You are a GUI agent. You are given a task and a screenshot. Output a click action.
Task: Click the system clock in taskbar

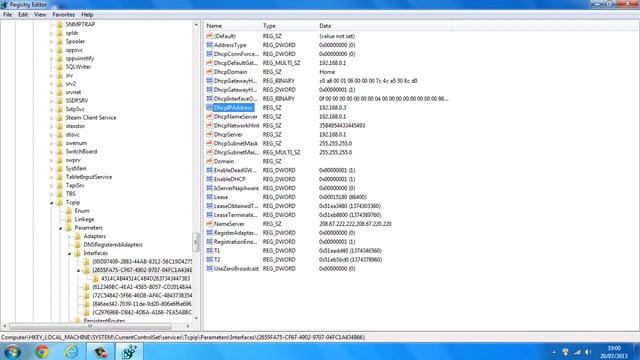[x=613, y=352]
